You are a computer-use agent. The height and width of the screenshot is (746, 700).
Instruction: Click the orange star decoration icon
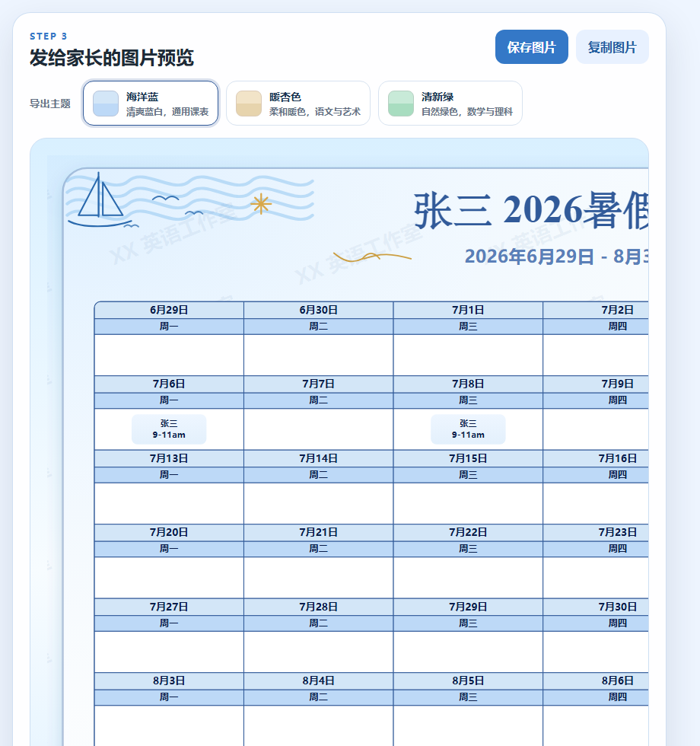(261, 204)
